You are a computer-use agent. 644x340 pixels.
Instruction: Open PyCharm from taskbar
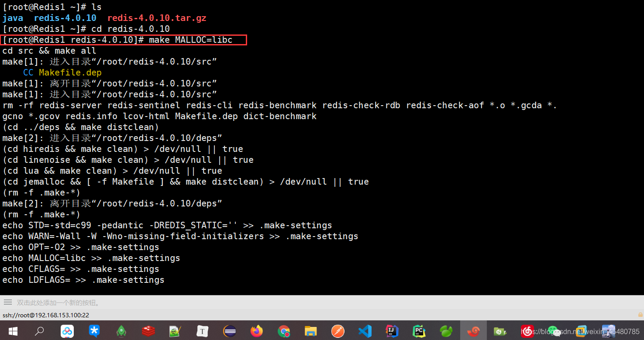(419, 331)
